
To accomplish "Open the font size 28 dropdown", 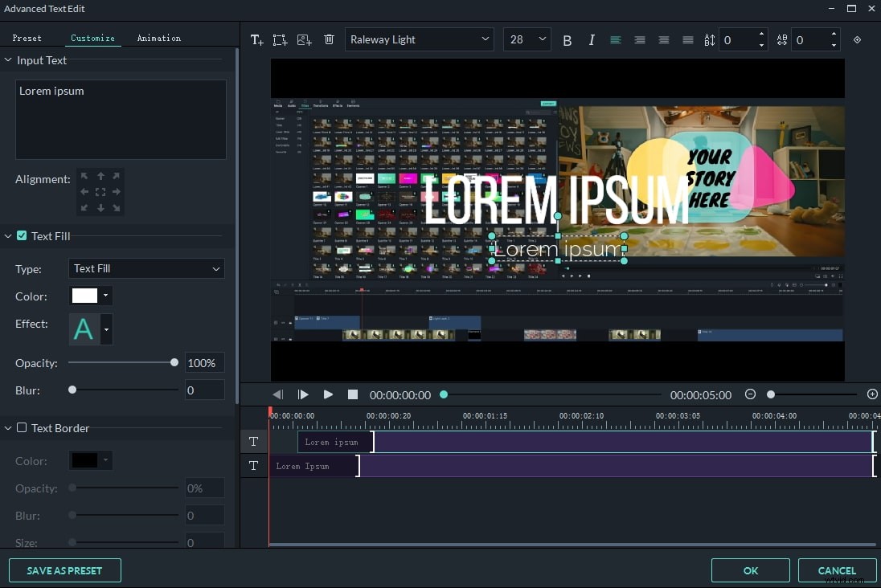I will pos(527,39).
